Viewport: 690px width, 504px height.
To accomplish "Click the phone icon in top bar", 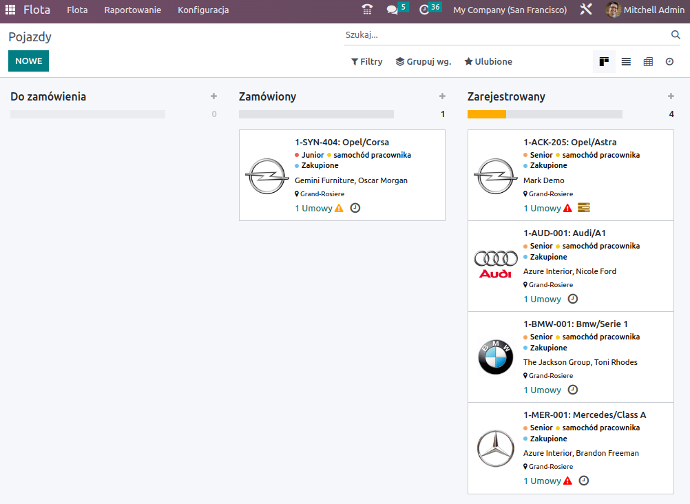I will click(x=367, y=10).
